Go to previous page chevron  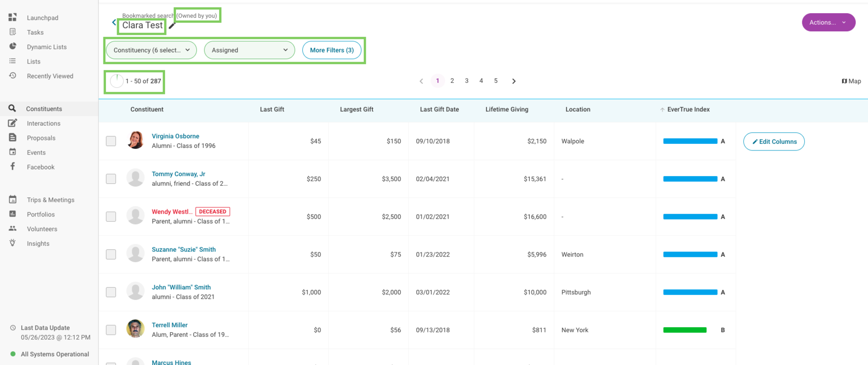(x=421, y=81)
